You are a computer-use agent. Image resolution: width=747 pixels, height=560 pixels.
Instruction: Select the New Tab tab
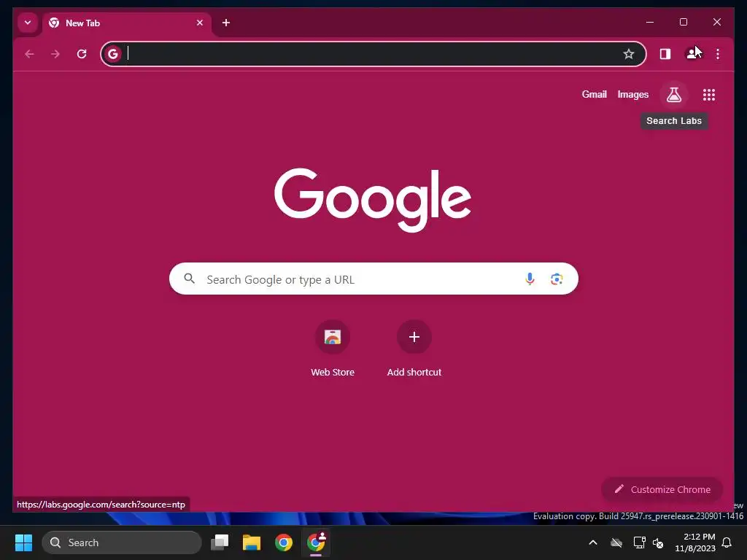[126, 23]
